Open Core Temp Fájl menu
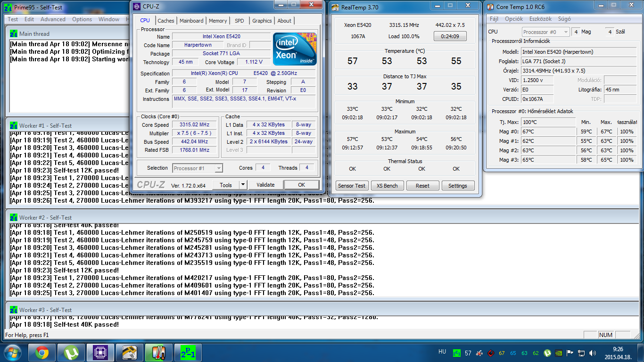This screenshot has width=644, height=362. click(x=494, y=19)
